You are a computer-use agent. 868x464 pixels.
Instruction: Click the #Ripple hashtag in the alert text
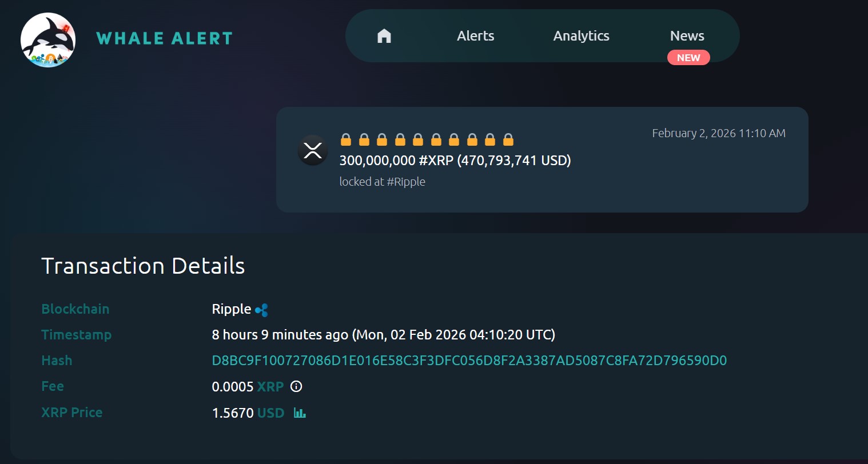point(407,181)
